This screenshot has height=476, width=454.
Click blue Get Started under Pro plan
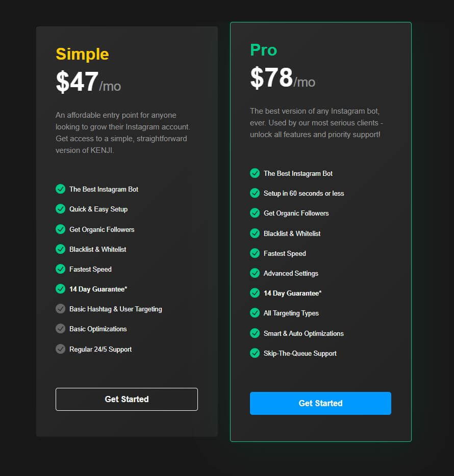(320, 403)
